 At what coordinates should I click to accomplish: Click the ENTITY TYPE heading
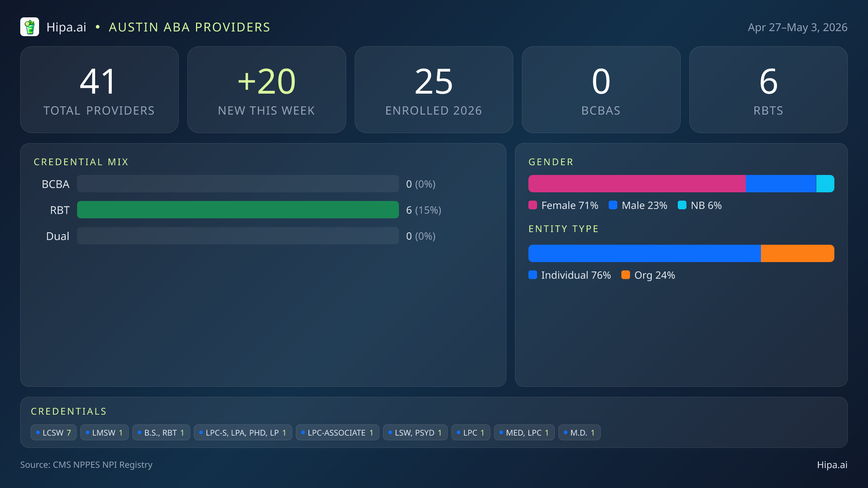(x=563, y=229)
